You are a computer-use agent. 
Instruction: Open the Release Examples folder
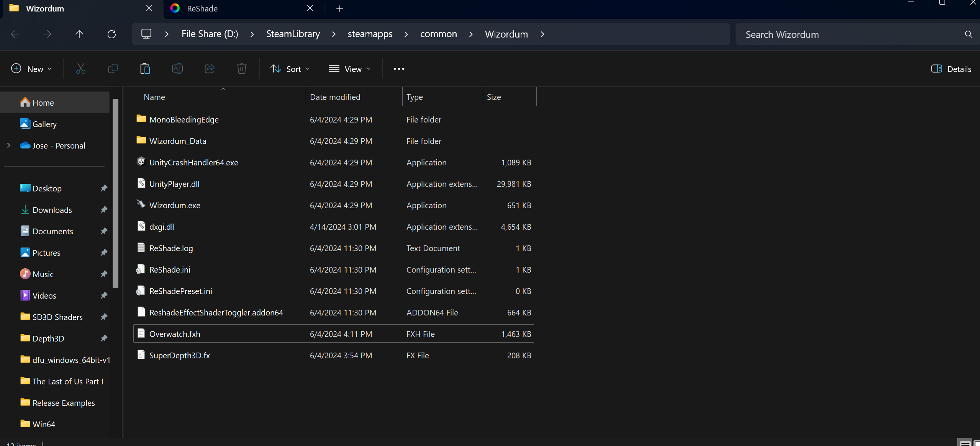(x=55, y=403)
